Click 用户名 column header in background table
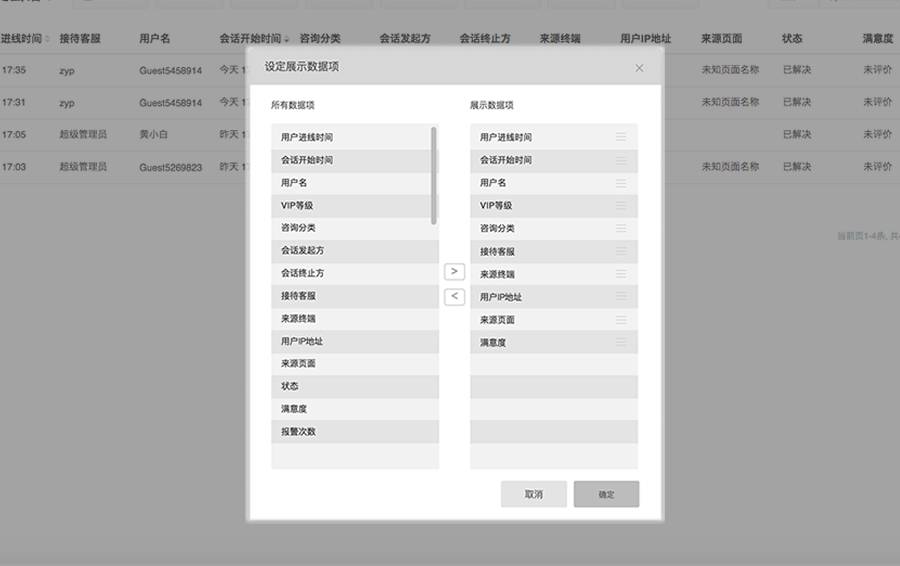Screen dimensions: 900x566 pyautogui.click(x=154, y=38)
